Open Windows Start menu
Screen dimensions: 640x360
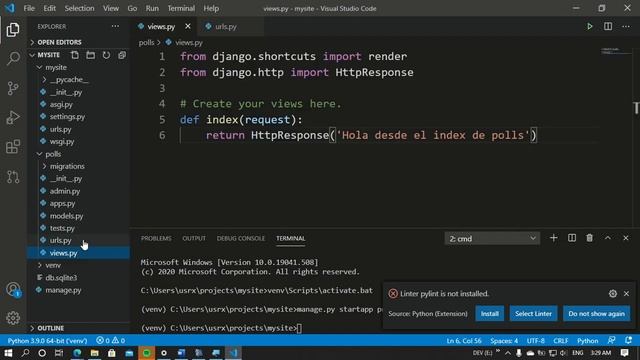pos(8,353)
